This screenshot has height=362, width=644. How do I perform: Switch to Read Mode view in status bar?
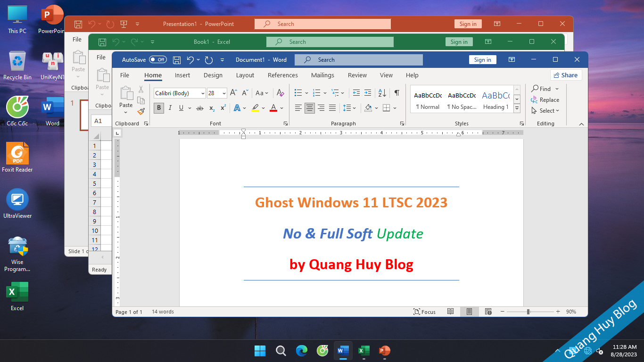450,312
